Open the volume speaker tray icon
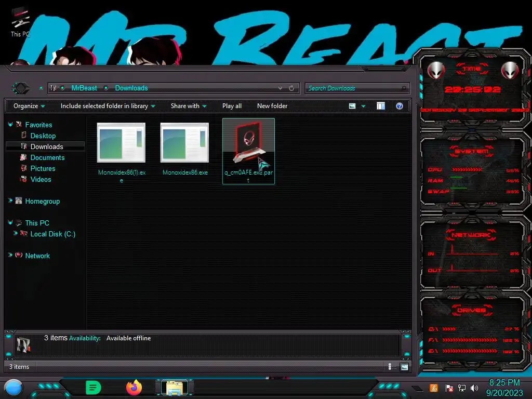The width and height of the screenshot is (532, 399). [x=474, y=388]
